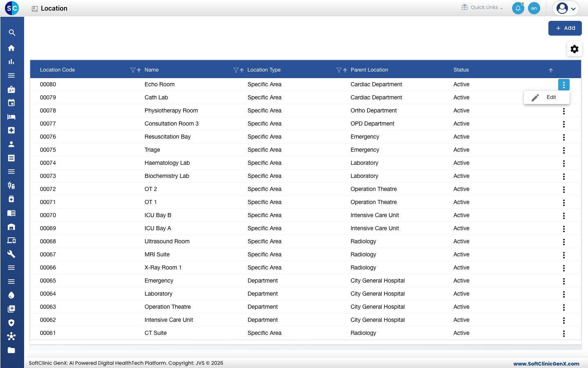Click the Location page title
Image resolution: width=588 pixels, height=368 pixels.
click(x=54, y=8)
